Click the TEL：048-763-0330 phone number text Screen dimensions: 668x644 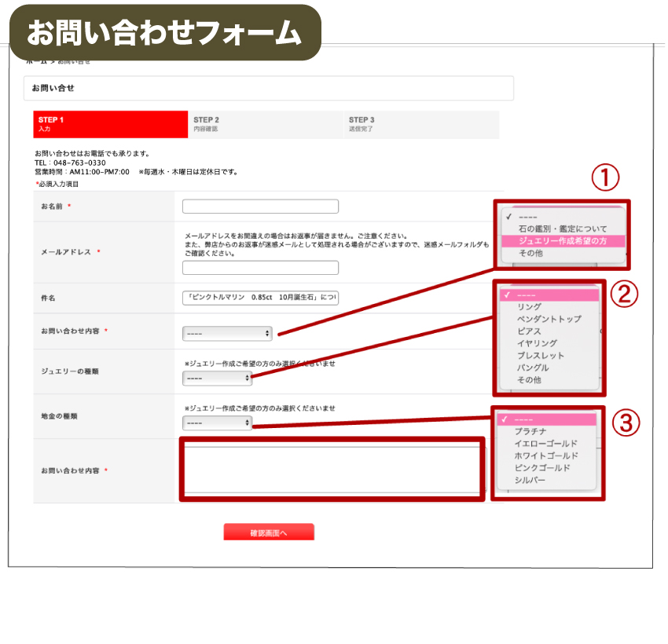70,163
